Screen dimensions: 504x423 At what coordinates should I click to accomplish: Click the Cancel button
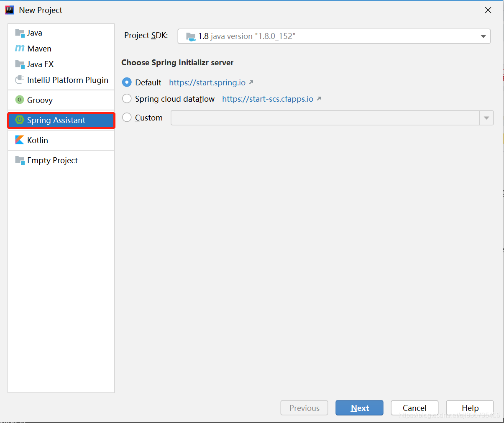click(414, 408)
